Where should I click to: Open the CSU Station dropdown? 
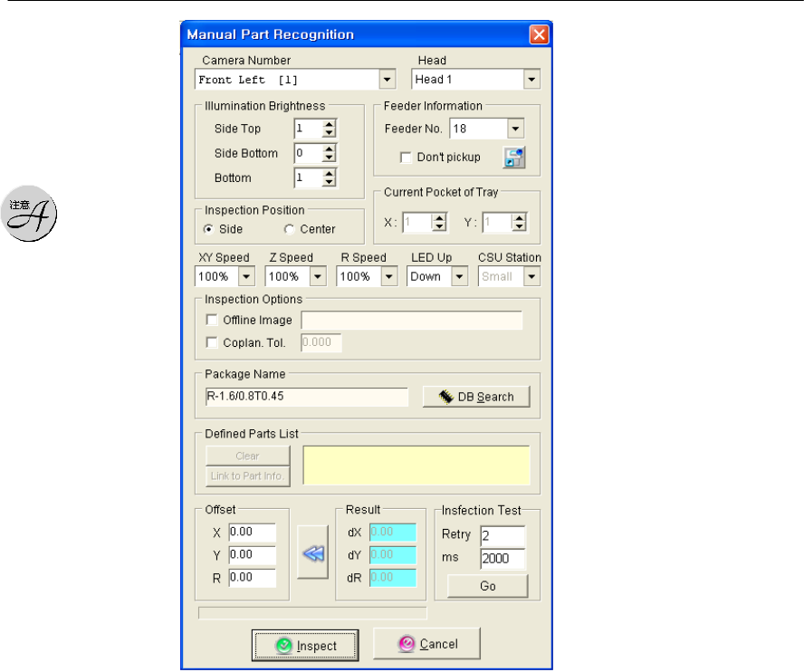tap(531, 276)
